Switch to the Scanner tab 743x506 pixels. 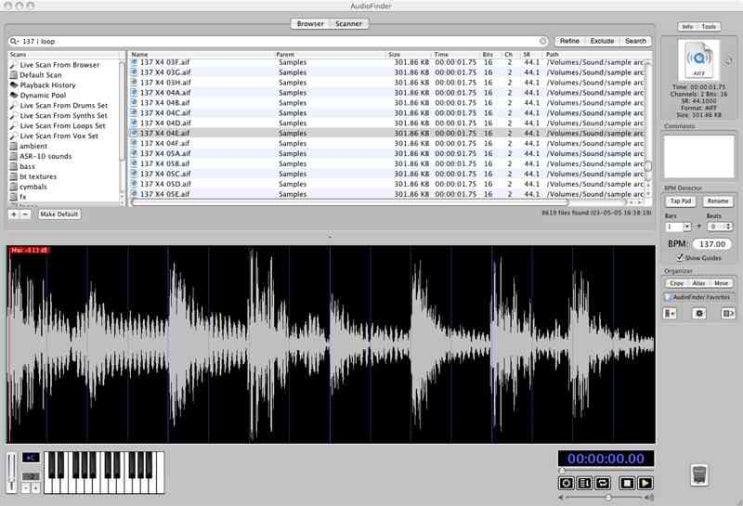point(349,23)
